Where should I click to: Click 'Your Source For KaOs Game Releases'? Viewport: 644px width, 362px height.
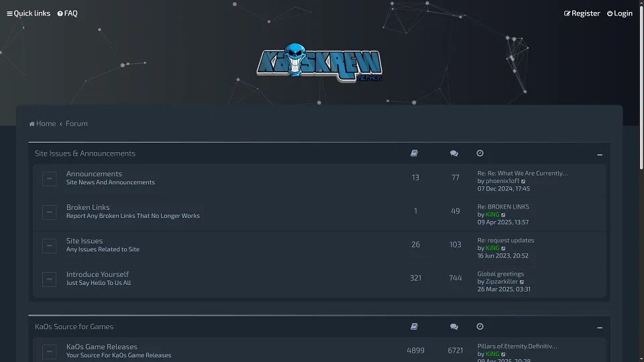(119, 355)
